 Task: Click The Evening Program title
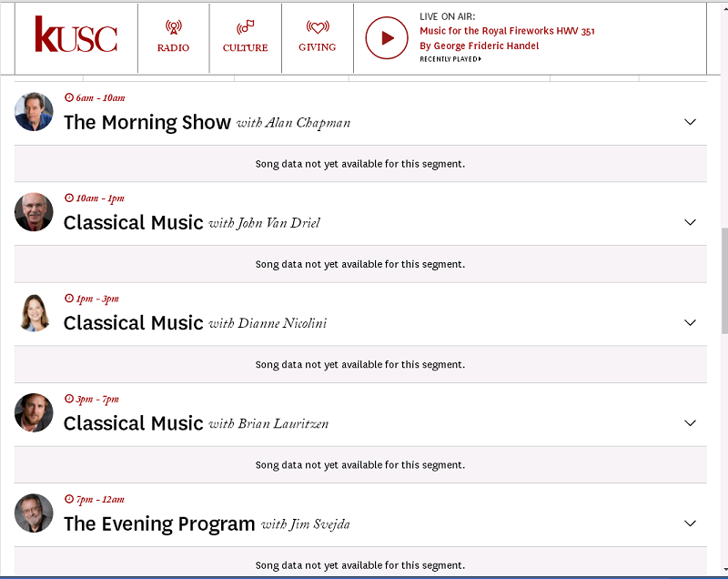pos(159,523)
